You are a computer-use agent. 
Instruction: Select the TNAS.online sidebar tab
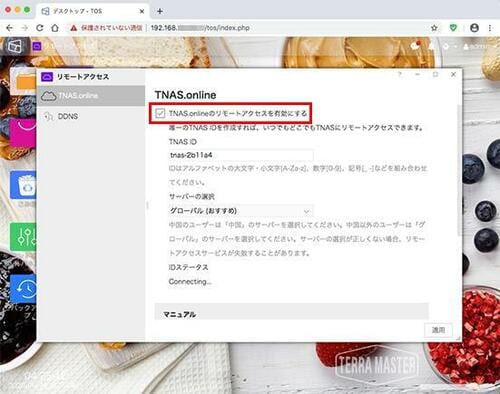pyautogui.click(x=91, y=96)
